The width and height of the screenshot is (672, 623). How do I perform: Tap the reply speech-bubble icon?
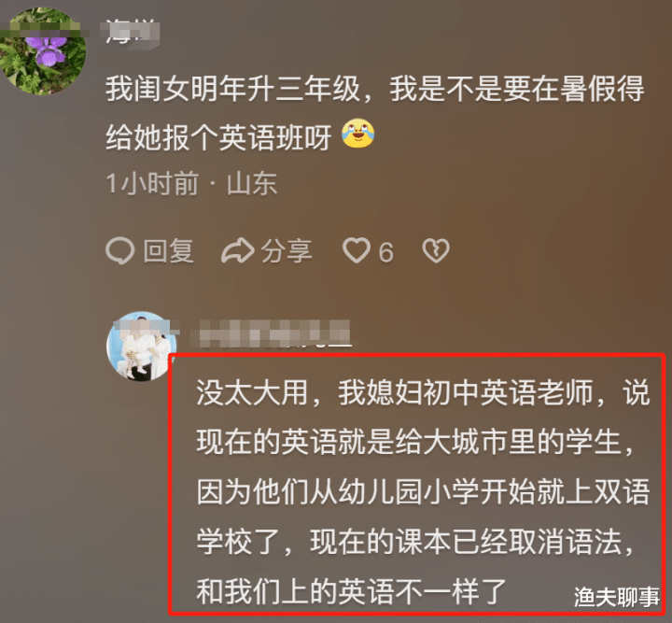120,250
